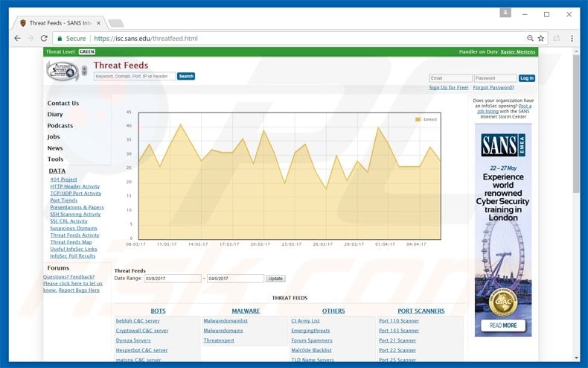588x368 pixels.
Task: Open the News menu item
Action: tap(55, 148)
